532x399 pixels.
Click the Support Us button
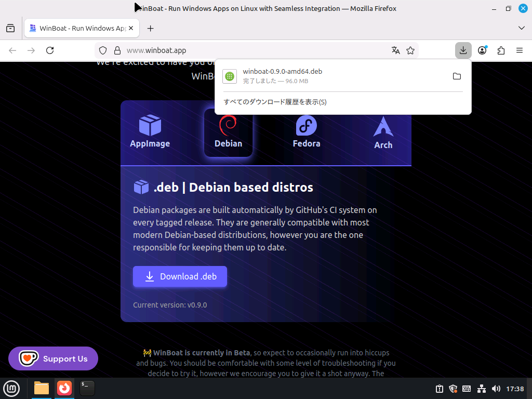[53, 358]
